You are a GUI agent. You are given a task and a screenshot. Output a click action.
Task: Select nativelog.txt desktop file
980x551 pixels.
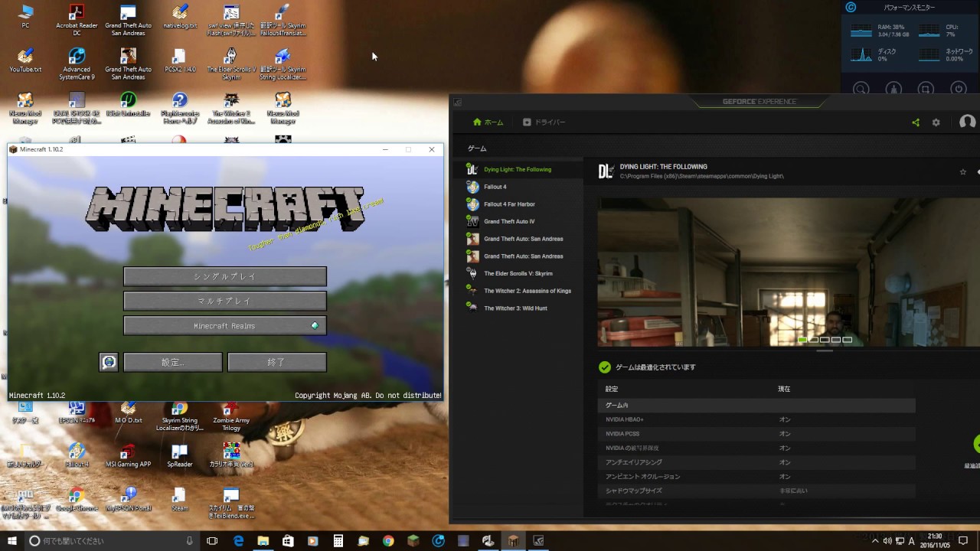(180, 17)
